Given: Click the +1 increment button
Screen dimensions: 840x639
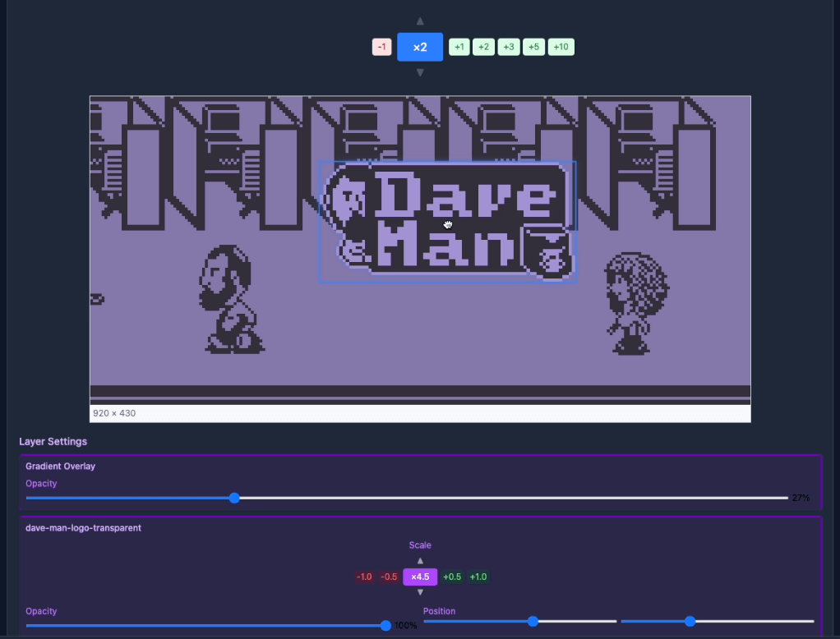Looking at the screenshot, I should click(x=459, y=47).
